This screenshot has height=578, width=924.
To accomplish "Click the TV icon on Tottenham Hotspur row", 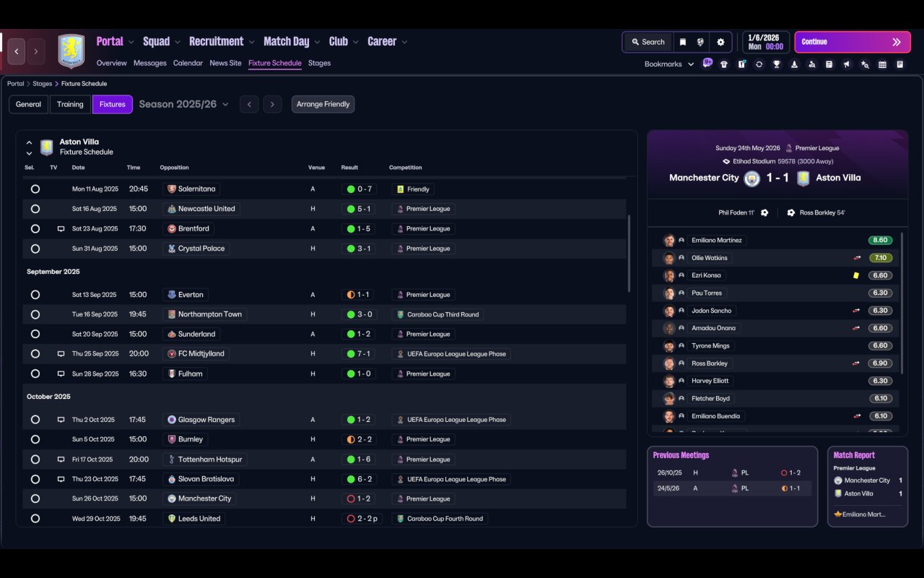I will [61, 460].
